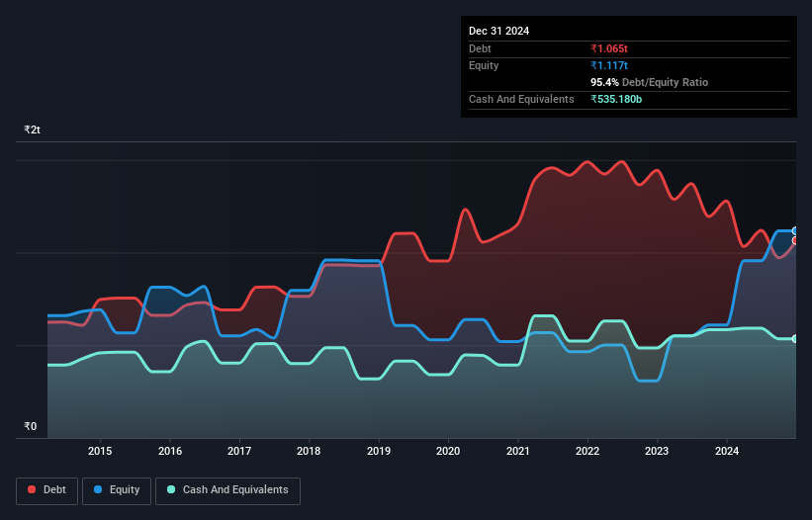
Task: Select the red Debt endpoint marker on chart
Action: (795, 240)
